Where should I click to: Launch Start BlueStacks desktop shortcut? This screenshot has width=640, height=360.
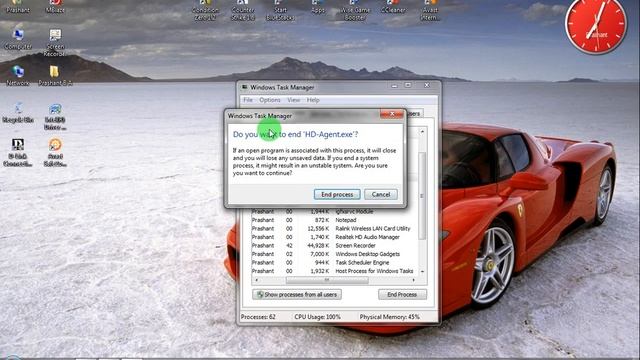280,10
